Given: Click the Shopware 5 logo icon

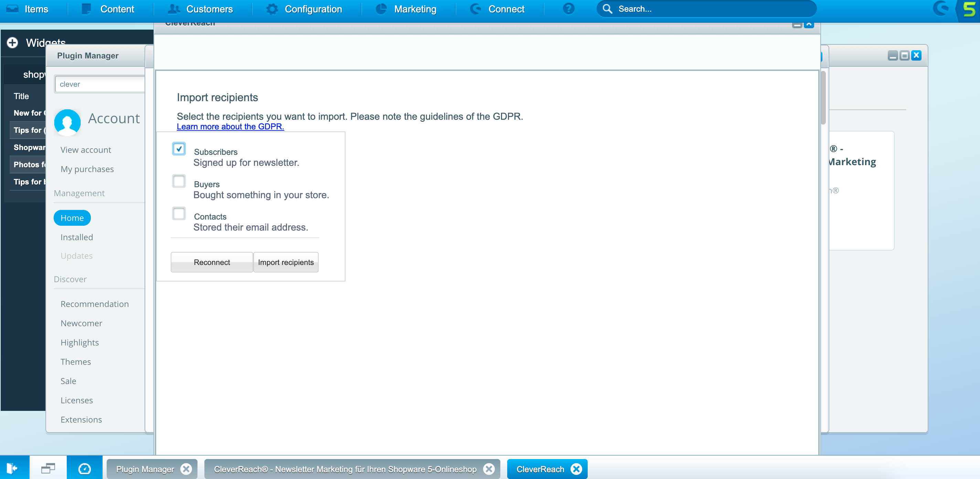Looking at the screenshot, I should [969, 9].
